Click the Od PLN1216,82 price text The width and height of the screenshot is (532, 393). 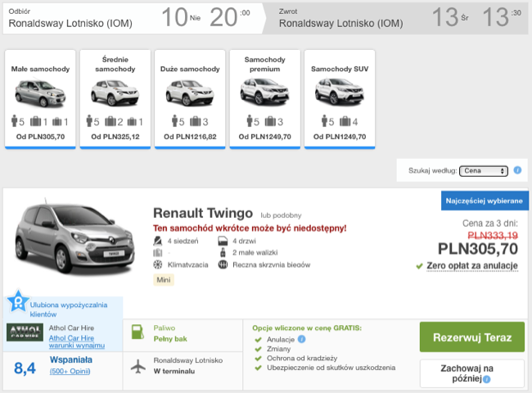(x=190, y=137)
